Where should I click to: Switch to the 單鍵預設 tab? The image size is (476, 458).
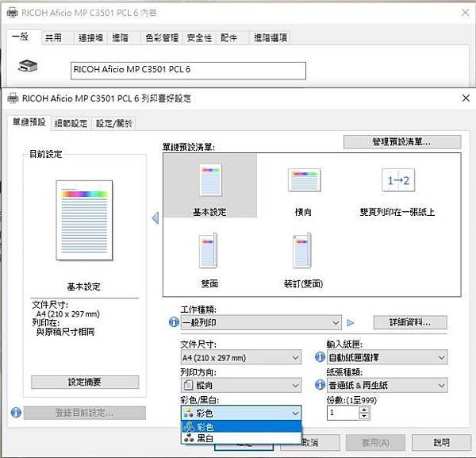(x=29, y=122)
